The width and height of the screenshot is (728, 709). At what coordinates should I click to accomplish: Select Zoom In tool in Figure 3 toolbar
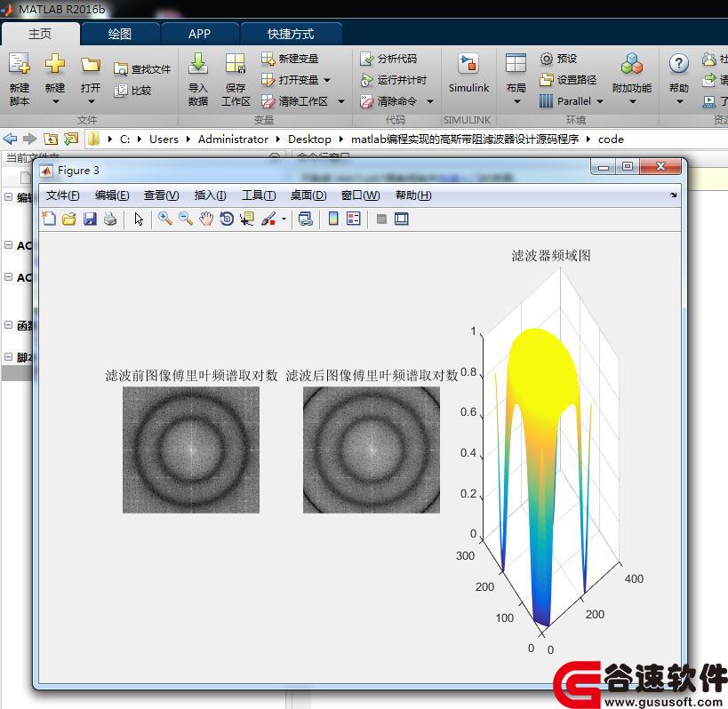(164, 219)
